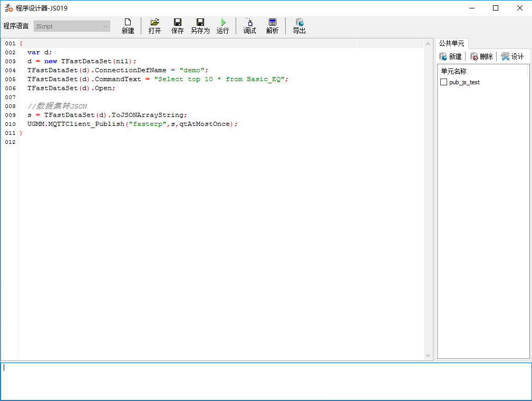Click the app icon in title bar
532x401 pixels.
pos(9,8)
